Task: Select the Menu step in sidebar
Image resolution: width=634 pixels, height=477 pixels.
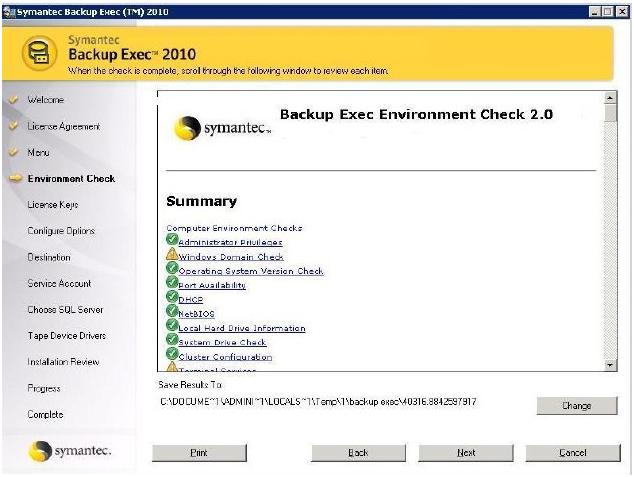Action: pyautogui.click(x=38, y=152)
